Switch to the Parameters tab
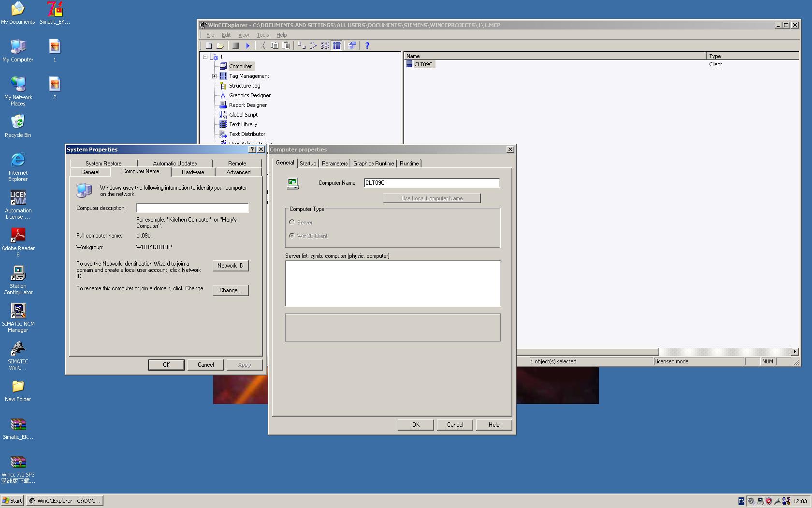The height and width of the screenshot is (508, 812). (x=334, y=164)
